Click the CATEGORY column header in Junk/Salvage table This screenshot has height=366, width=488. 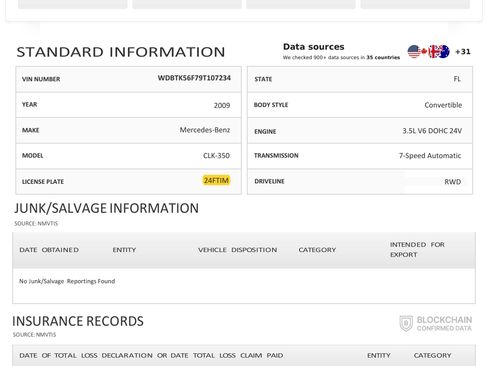click(x=317, y=250)
